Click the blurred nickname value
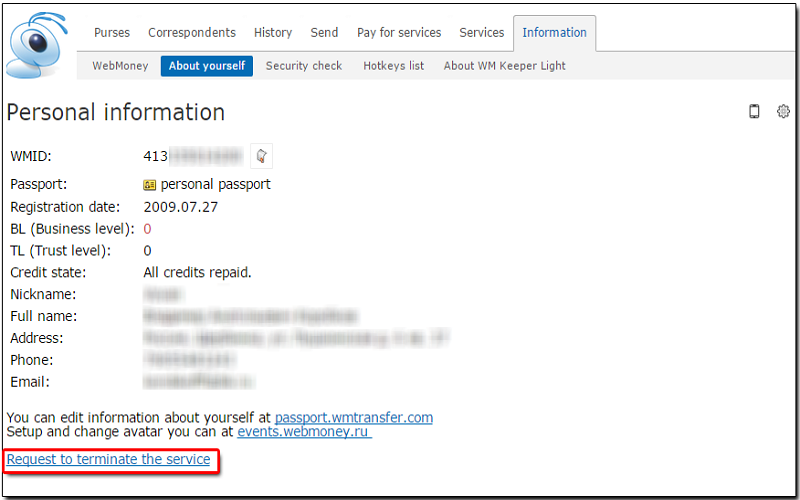Screen dimensions: 800x500 (163, 294)
